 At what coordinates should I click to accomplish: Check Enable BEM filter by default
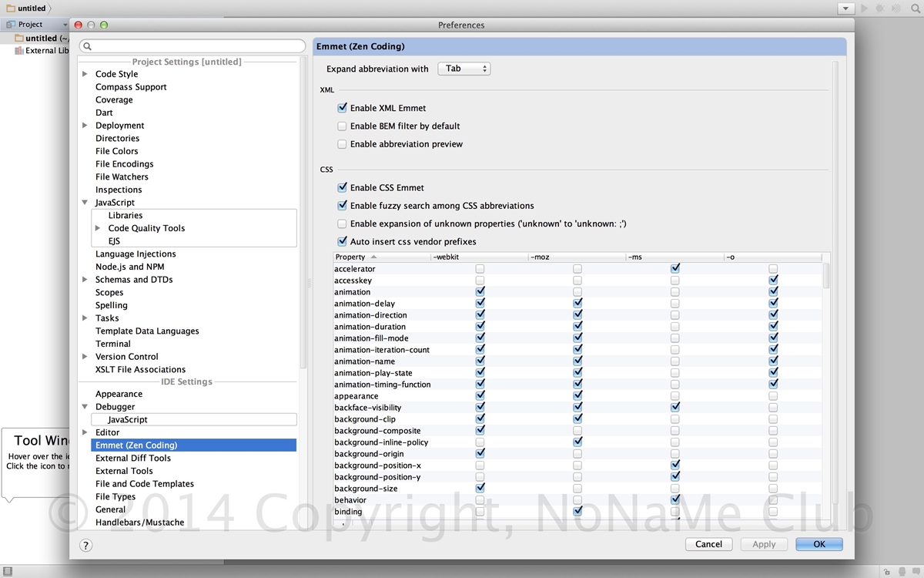342,126
